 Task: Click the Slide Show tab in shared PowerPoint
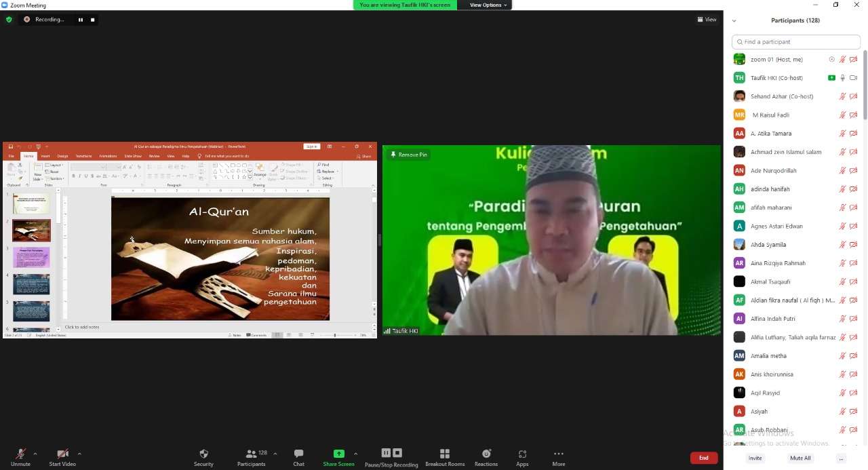coord(133,156)
